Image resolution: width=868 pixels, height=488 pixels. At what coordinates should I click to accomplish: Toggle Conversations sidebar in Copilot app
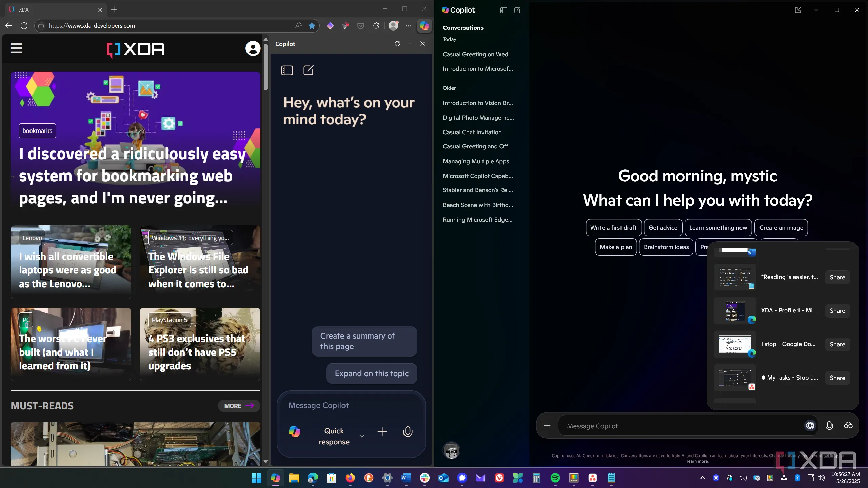click(x=504, y=10)
